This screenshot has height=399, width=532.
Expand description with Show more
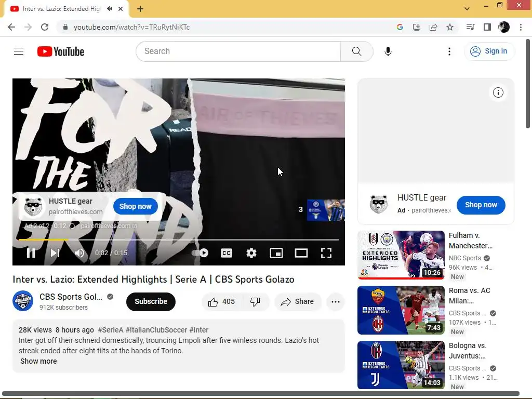click(x=38, y=362)
